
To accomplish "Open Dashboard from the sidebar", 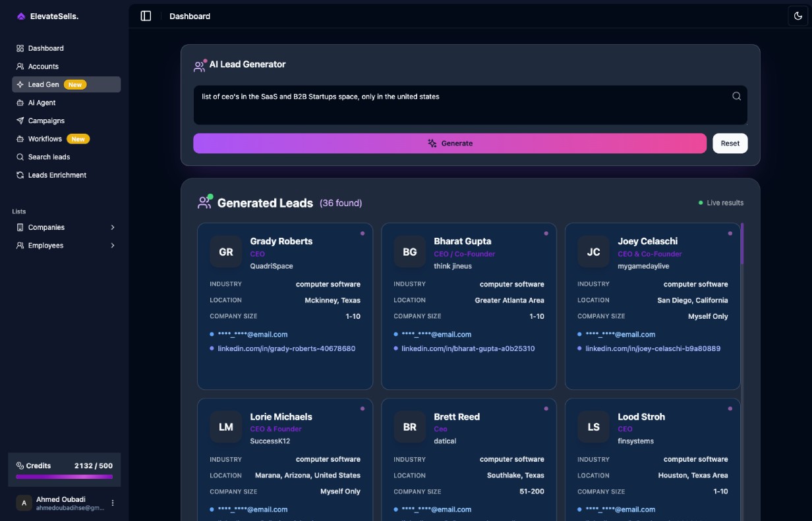I will pos(45,48).
